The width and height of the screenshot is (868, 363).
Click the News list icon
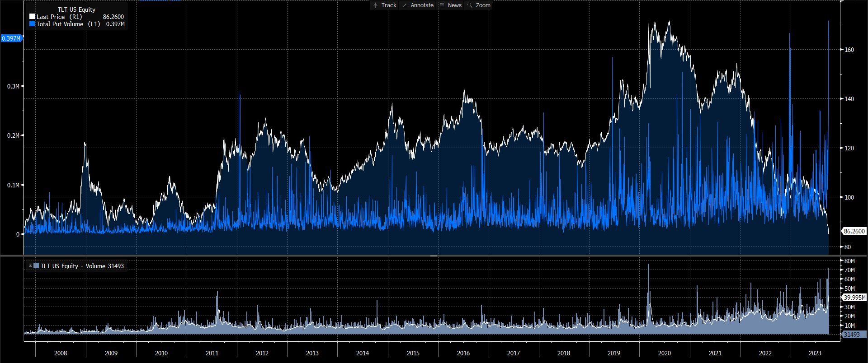(x=442, y=5)
